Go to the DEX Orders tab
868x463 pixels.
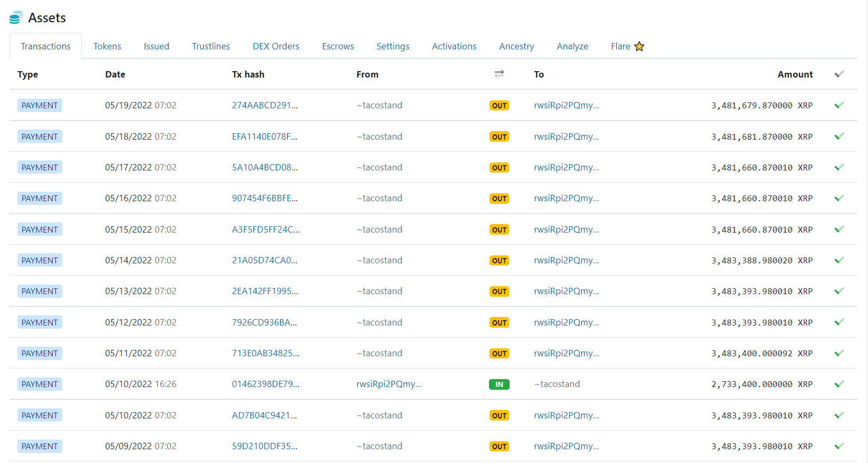click(x=276, y=47)
